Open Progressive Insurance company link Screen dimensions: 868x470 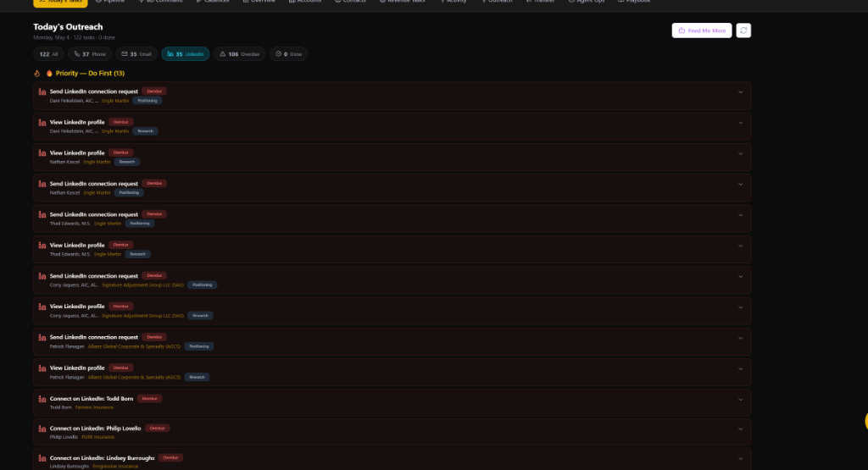click(x=115, y=466)
